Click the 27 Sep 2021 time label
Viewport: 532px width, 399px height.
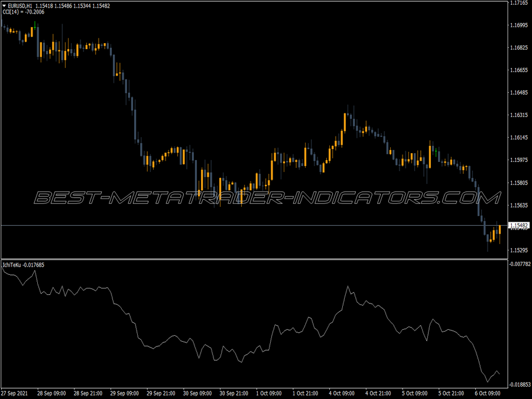pyautogui.click(x=15, y=394)
